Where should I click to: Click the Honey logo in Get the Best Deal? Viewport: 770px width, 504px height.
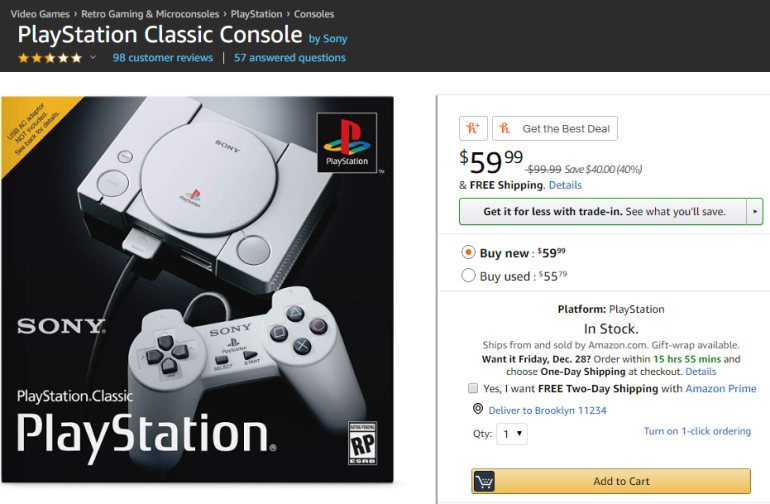[505, 128]
